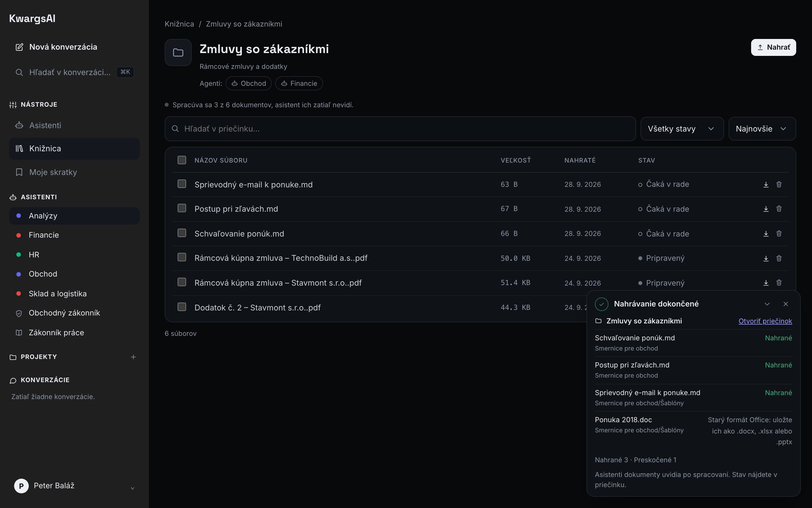Start a Nová konverzácia
This screenshot has width=812, height=508.
point(74,47)
